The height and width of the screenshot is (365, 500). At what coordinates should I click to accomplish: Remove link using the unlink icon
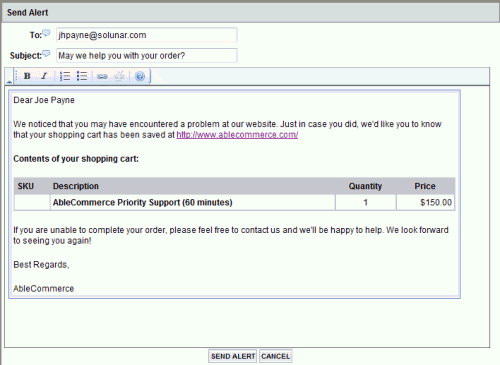(x=119, y=76)
